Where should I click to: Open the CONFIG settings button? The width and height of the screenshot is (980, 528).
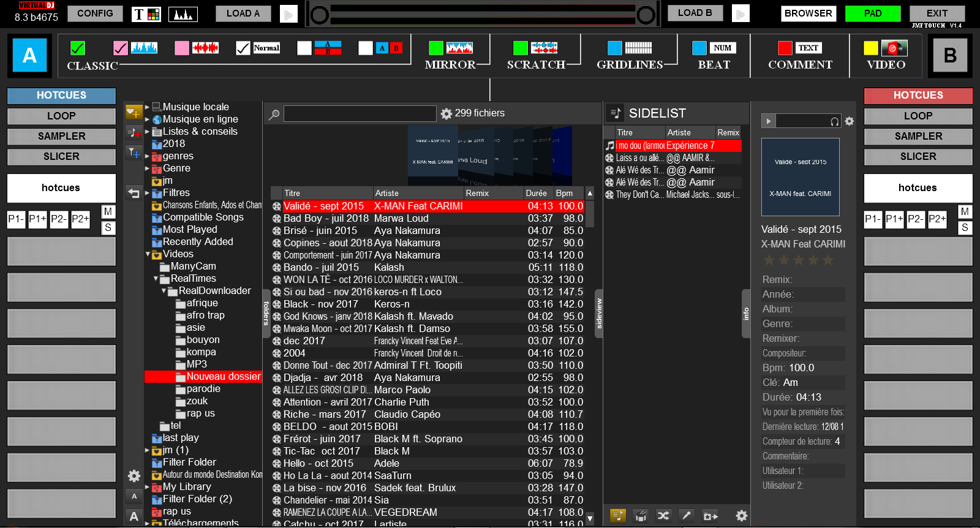(x=95, y=13)
